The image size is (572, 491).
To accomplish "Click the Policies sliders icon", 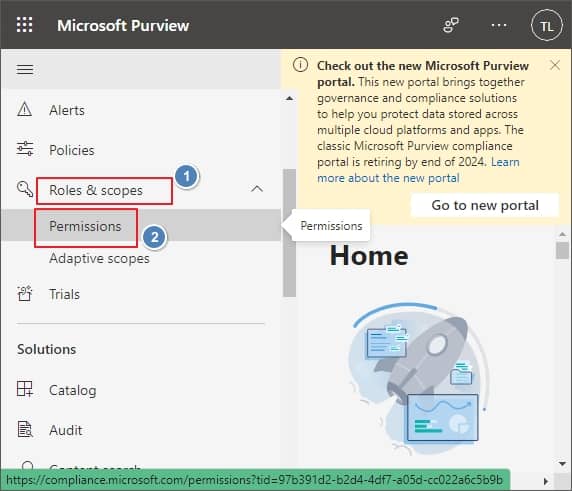I will click(25, 149).
